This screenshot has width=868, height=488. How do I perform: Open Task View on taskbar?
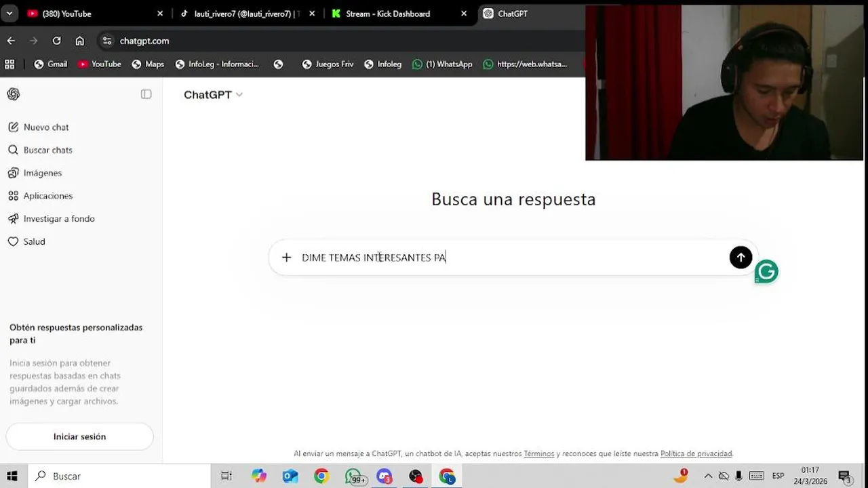[226, 476]
